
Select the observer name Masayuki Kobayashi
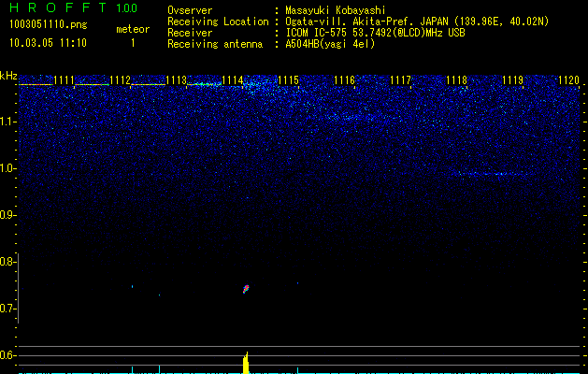point(336,10)
